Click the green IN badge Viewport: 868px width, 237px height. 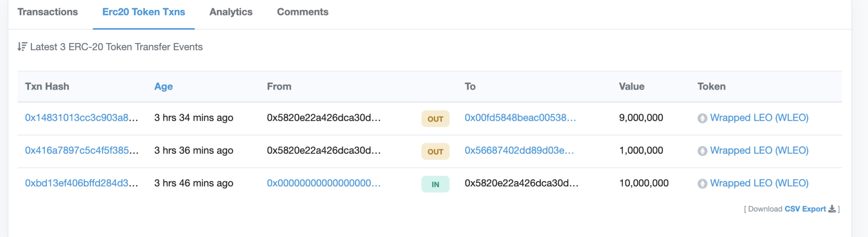[435, 184]
